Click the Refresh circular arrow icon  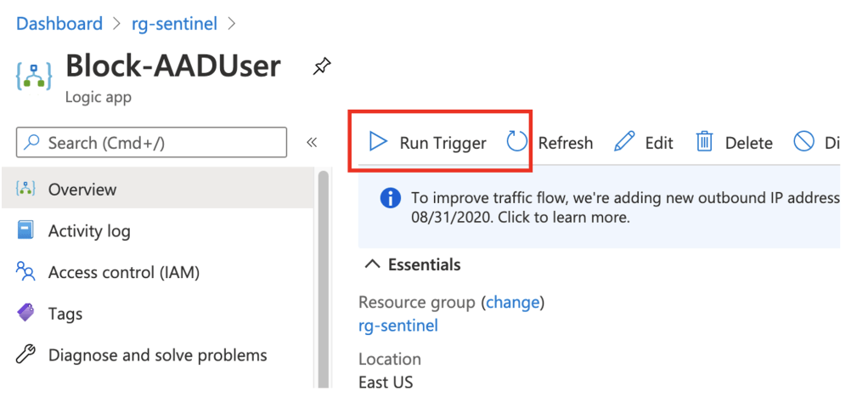(x=517, y=142)
